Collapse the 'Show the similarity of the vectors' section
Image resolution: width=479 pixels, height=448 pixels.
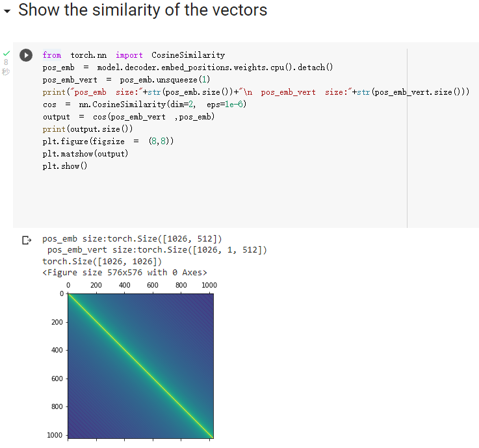pyautogui.click(x=6, y=11)
